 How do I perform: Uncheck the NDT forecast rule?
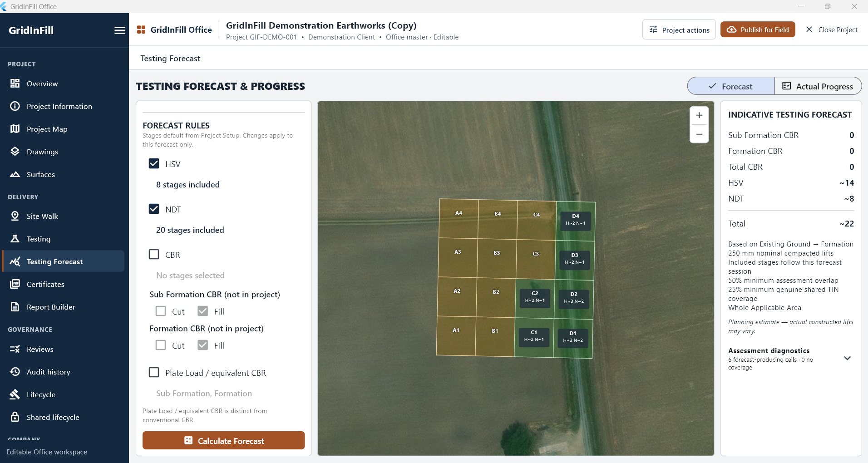pyautogui.click(x=154, y=209)
